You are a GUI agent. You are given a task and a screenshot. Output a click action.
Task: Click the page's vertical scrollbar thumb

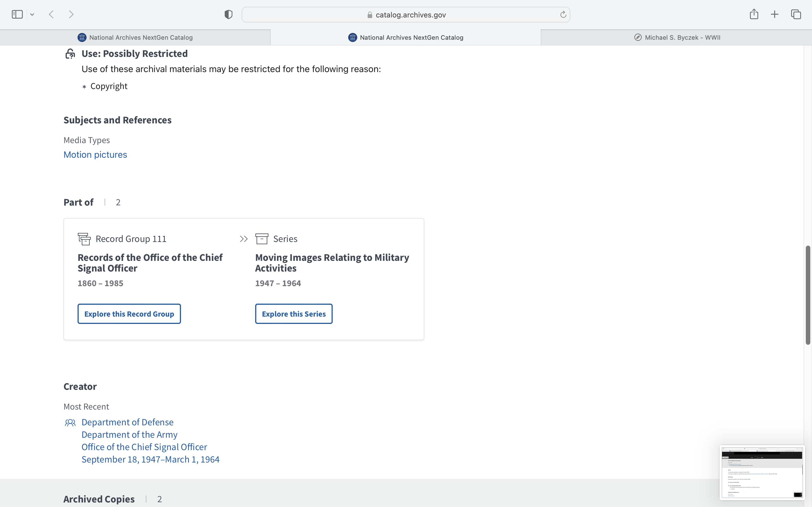[808, 295]
